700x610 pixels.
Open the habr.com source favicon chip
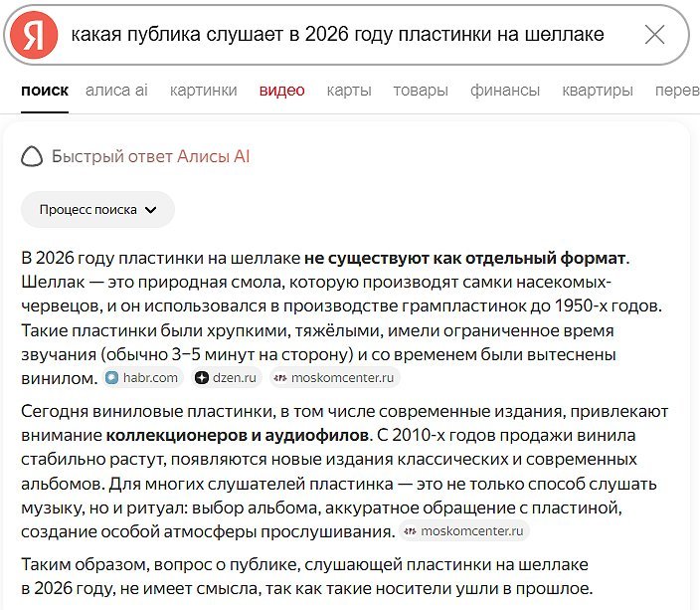click(142, 377)
